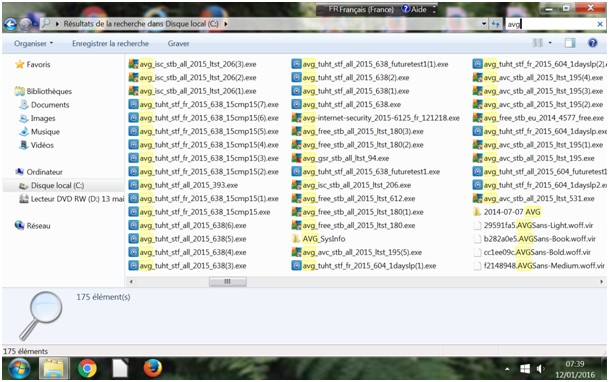609x382 pixels.
Task: Select Réseau in the navigation pane
Action: 33,226
